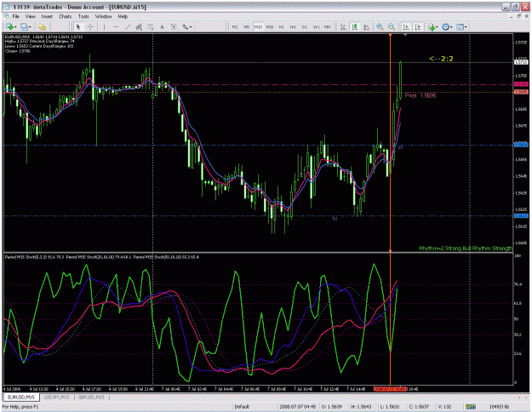Open the Profiles toolbar button
The image size is (532, 412).
click(x=26, y=26)
